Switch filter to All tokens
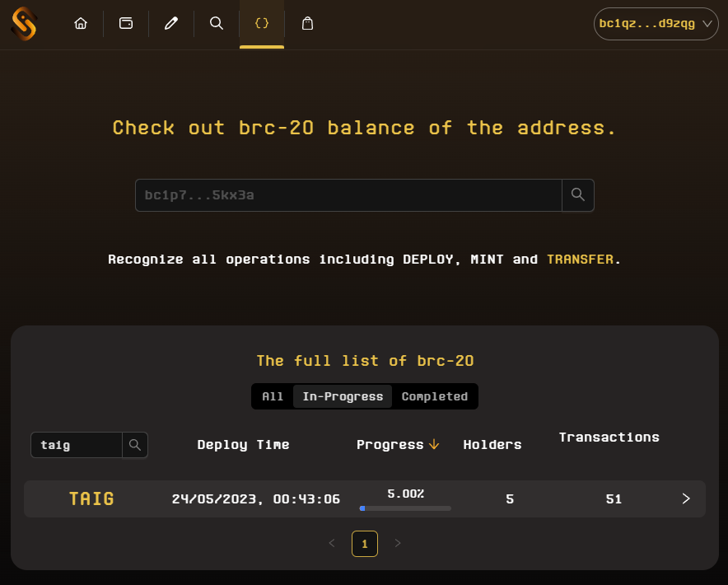This screenshot has width=728, height=585. point(272,396)
